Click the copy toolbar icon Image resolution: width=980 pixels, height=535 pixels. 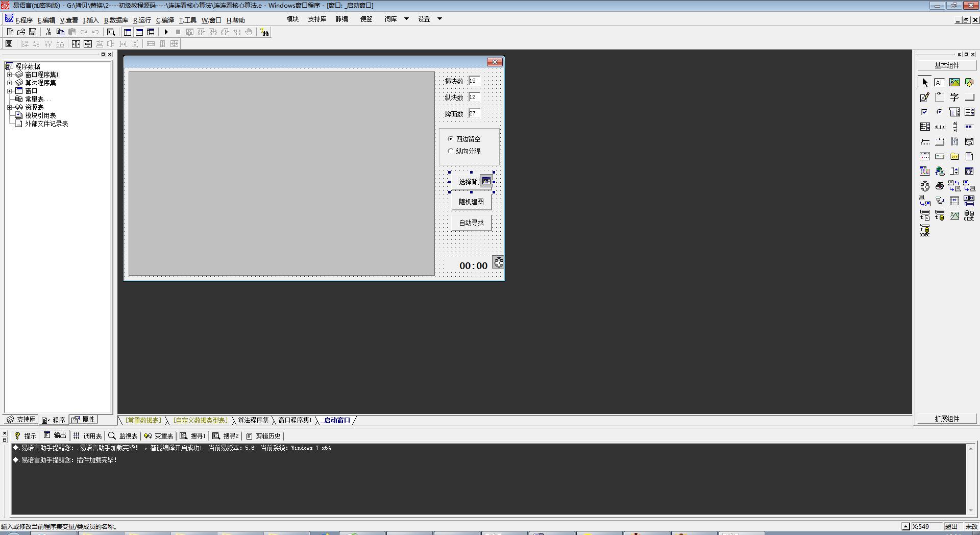point(60,32)
